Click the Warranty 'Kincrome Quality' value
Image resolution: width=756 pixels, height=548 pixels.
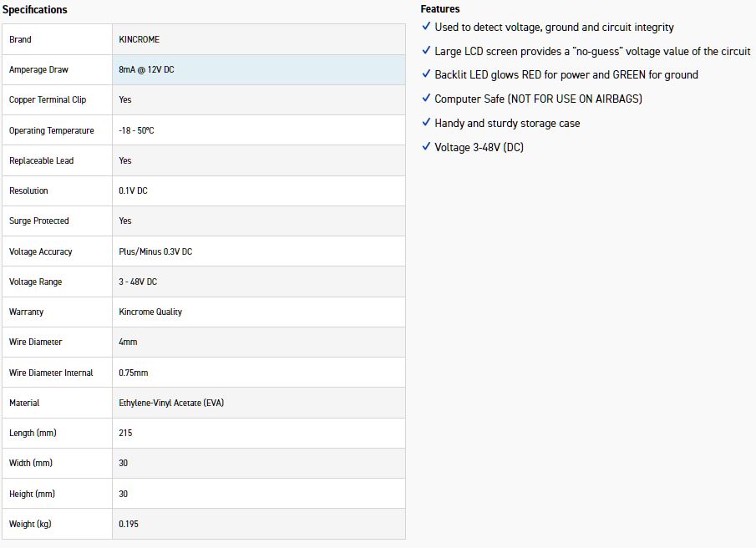pos(150,312)
